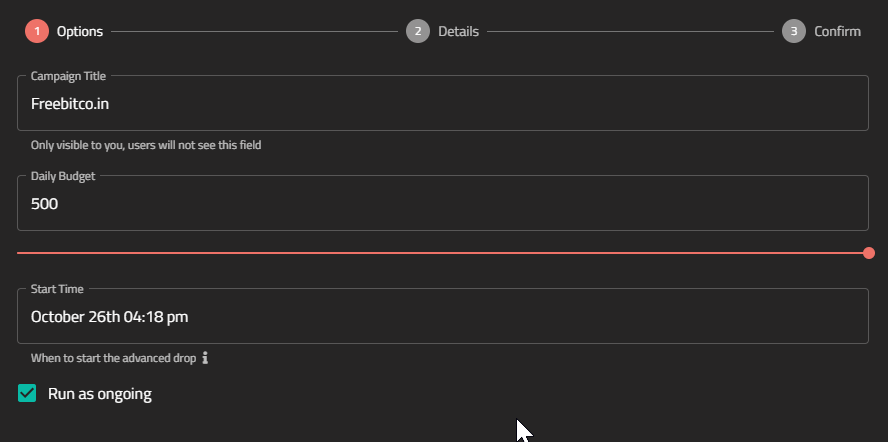Viewport: 888px width, 442px height.
Task: Click the step 2 number badge
Action: click(418, 31)
